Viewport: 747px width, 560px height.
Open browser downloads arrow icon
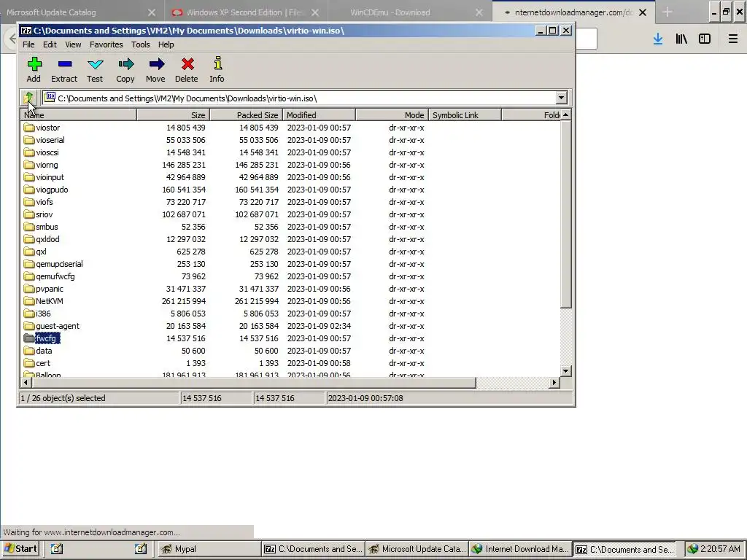(658, 39)
